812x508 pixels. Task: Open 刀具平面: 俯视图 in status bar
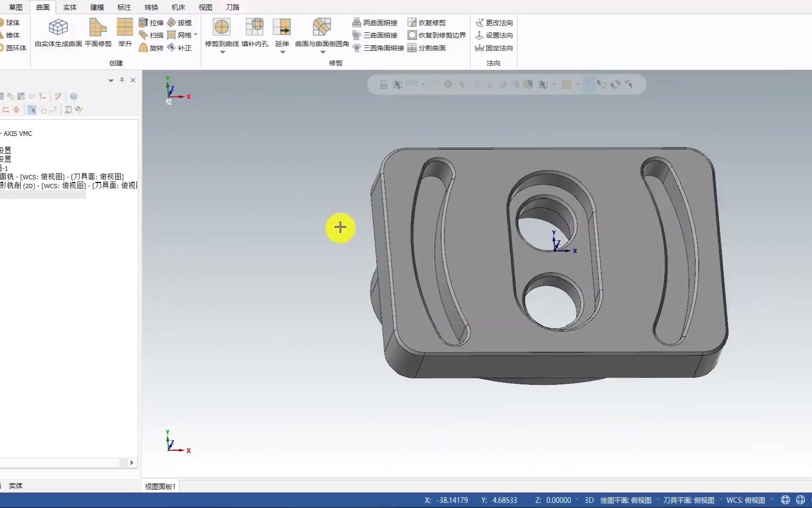(688, 500)
